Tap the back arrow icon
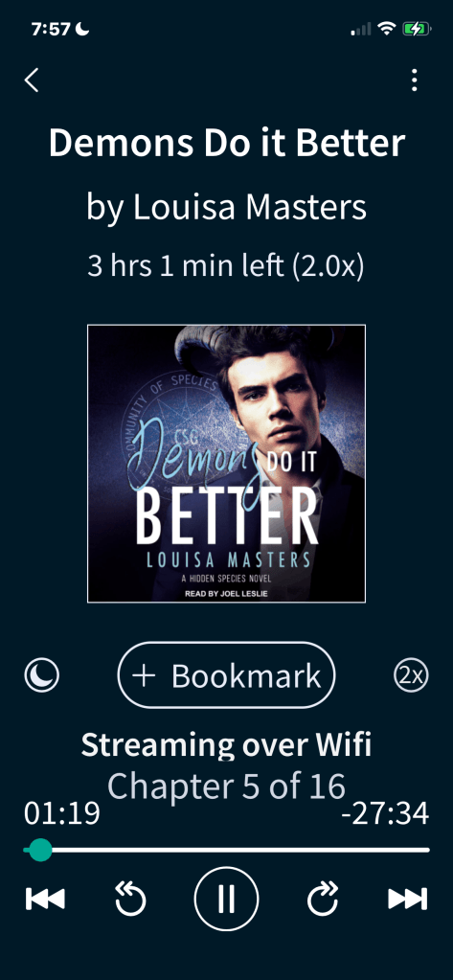The image size is (453, 980). (32, 80)
